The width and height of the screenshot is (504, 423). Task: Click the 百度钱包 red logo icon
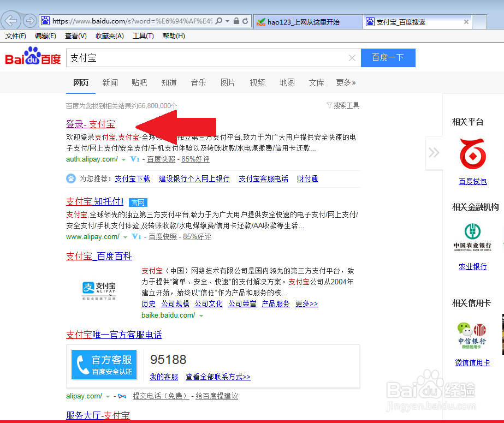472,154
